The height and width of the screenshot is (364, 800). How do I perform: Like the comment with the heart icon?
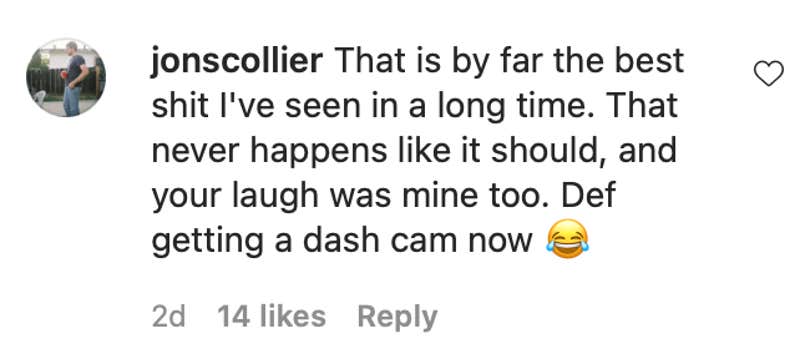(768, 74)
